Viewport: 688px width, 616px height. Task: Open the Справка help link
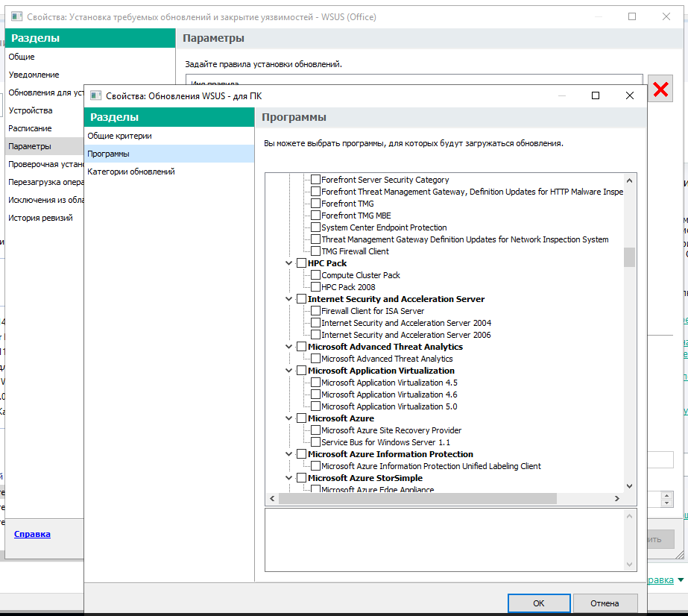[x=32, y=534]
